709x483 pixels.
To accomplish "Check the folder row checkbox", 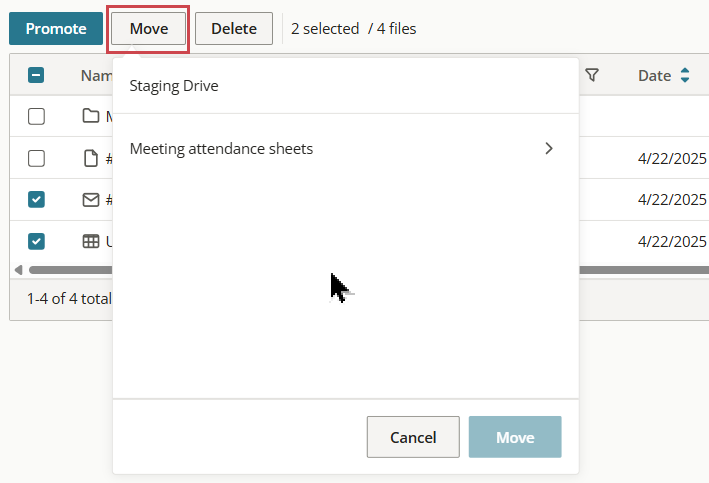I will tap(36, 116).
